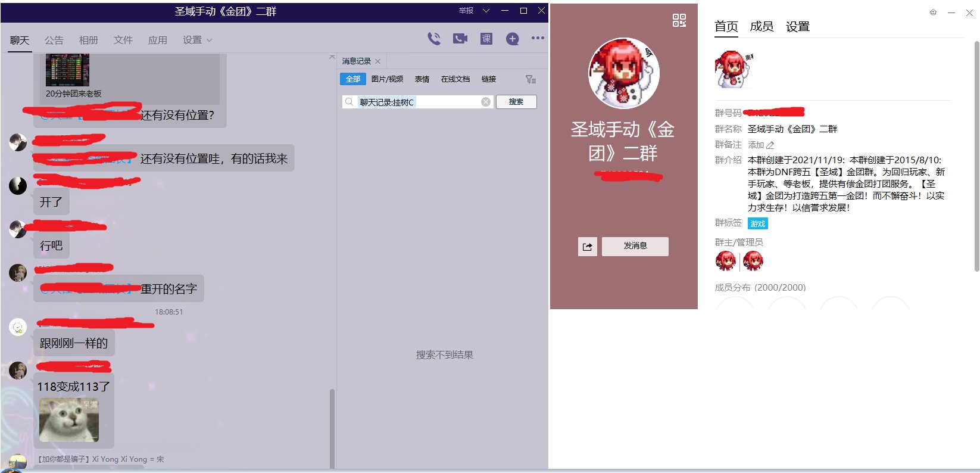This screenshot has width=980, height=473.
Task: Click the avatar beside 跟刚刚一样的 message
Action: pos(18,326)
